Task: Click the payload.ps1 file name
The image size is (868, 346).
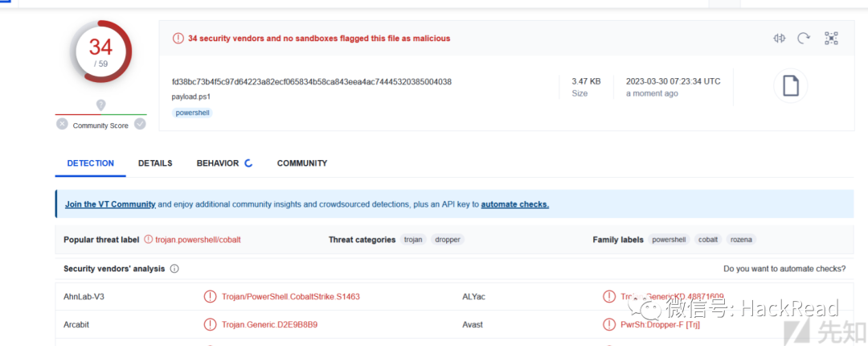Action: [191, 97]
